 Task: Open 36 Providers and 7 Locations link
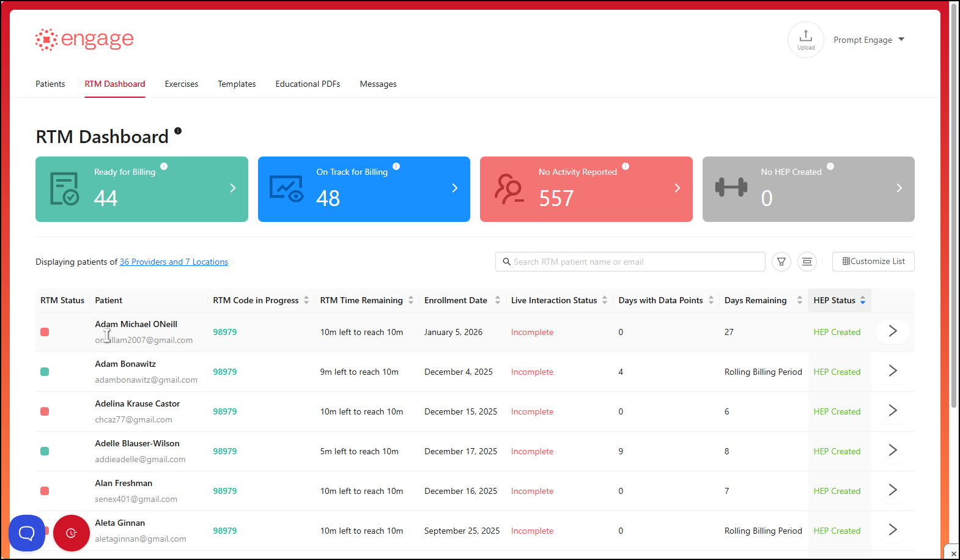coord(174,262)
